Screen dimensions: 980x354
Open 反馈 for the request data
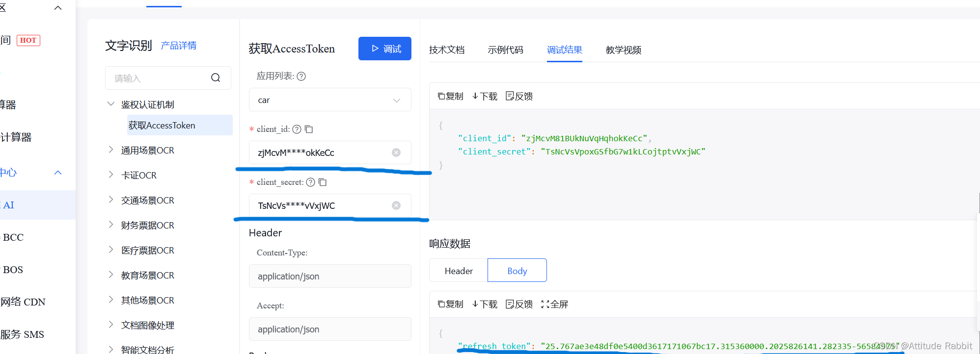[x=519, y=96]
